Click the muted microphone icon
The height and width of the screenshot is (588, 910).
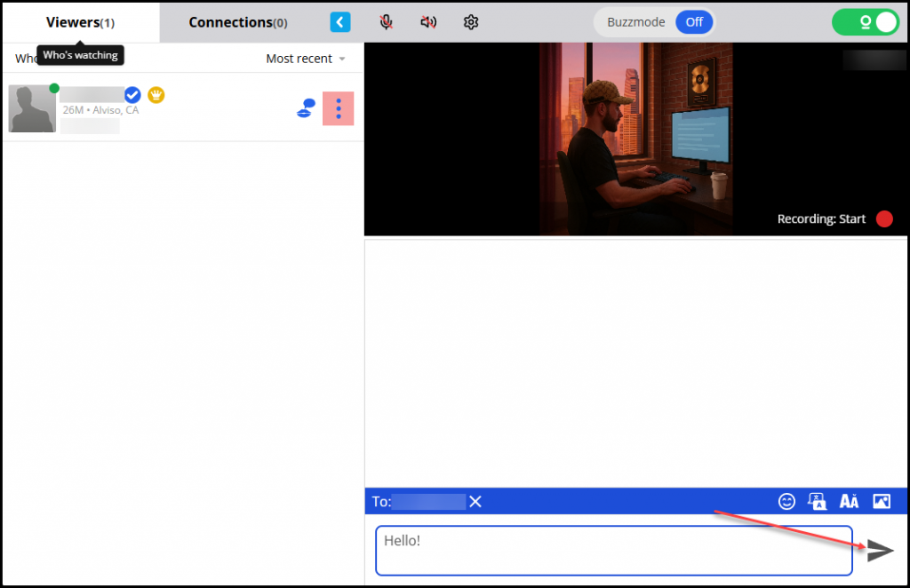[x=387, y=22]
